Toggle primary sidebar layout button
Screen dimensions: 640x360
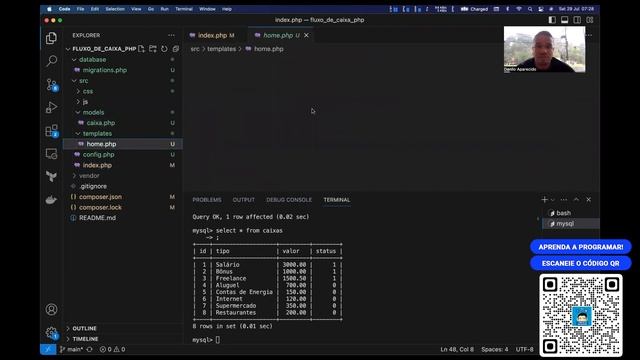pos(552,20)
